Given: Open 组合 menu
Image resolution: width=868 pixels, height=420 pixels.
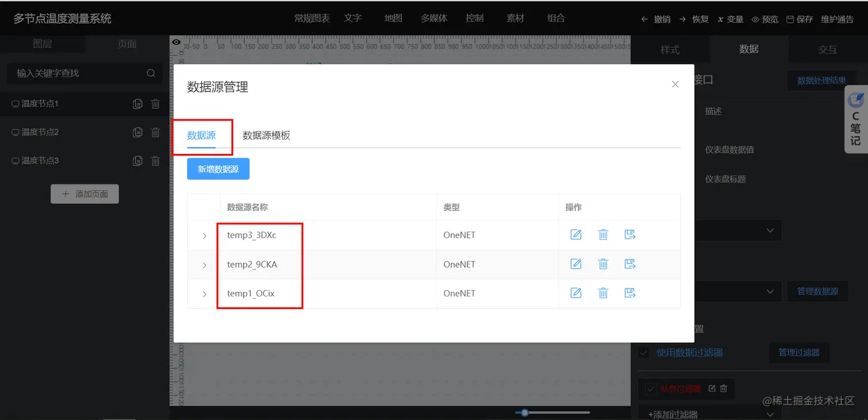Looking at the screenshot, I should 556,18.
